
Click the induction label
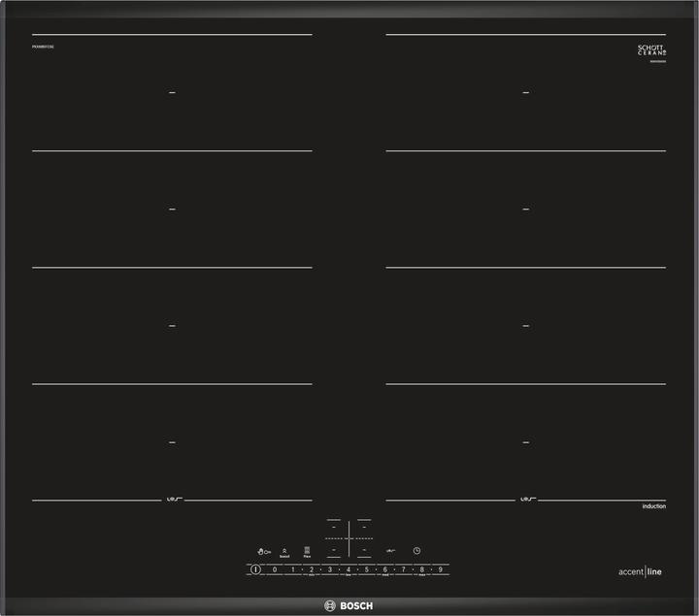click(654, 506)
